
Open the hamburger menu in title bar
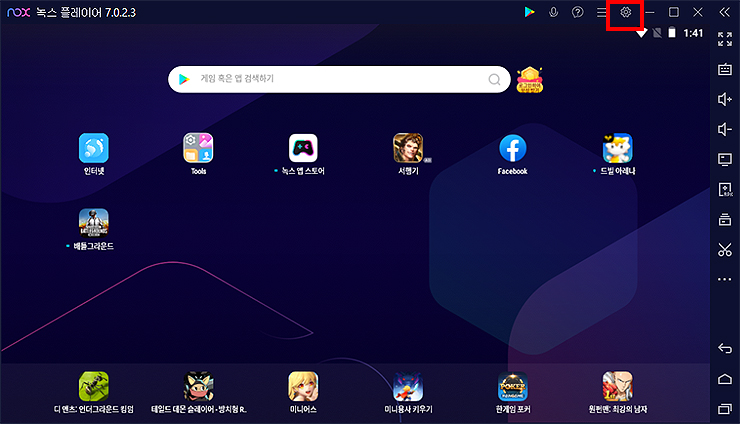coord(601,12)
